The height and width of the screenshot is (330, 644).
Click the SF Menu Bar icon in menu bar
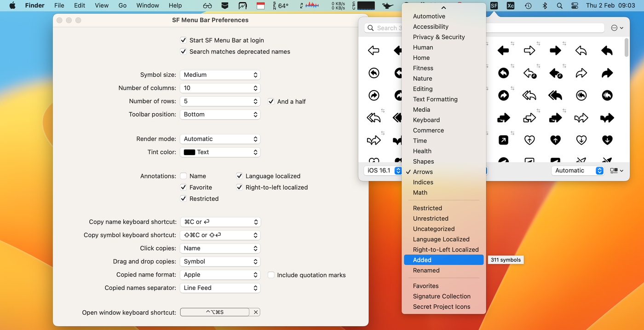[x=494, y=6]
